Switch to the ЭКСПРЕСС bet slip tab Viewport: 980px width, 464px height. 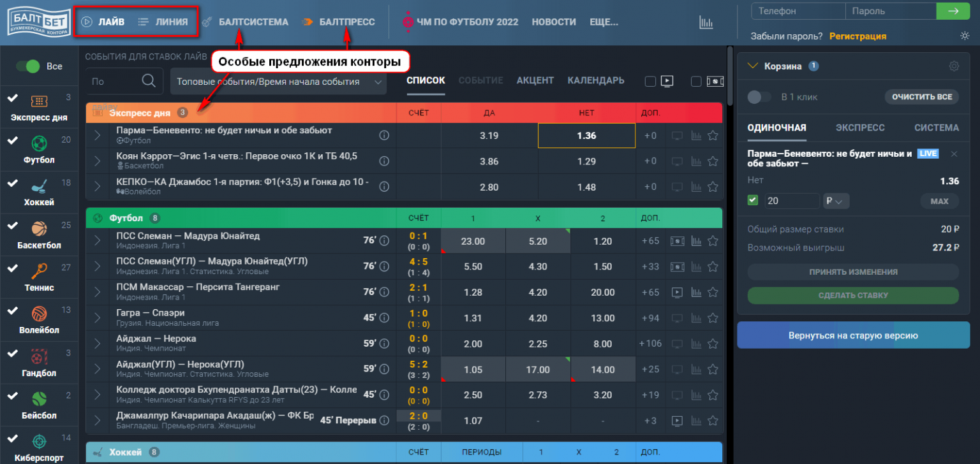pyautogui.click(x=860, y=127)
